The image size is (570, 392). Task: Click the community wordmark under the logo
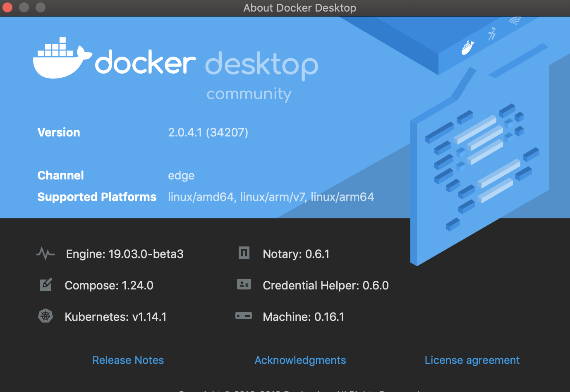(249, 94)
